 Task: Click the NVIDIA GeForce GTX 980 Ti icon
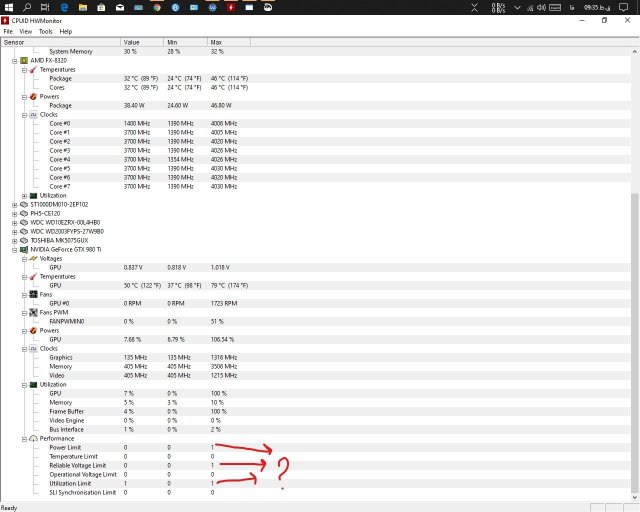23,249
